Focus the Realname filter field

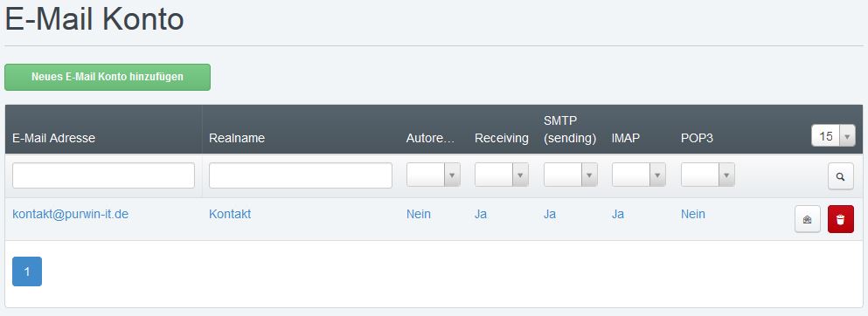click(x=301, y=175)
